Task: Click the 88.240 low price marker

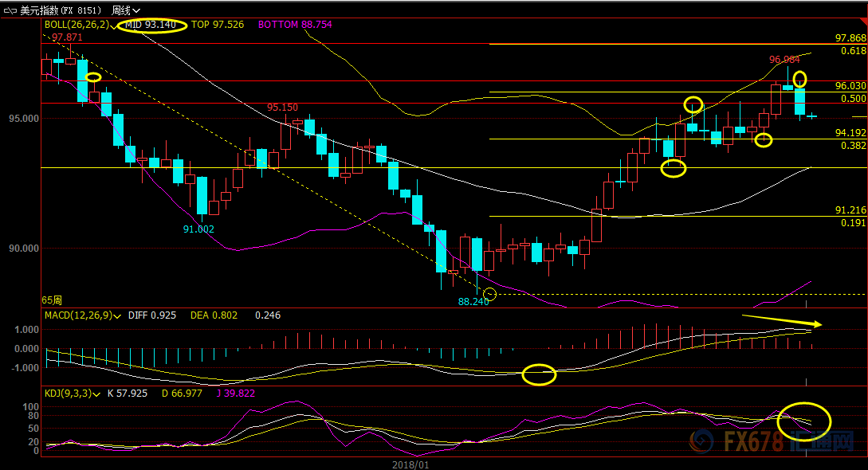Action: pyautogui.click(x=473, y=302)
